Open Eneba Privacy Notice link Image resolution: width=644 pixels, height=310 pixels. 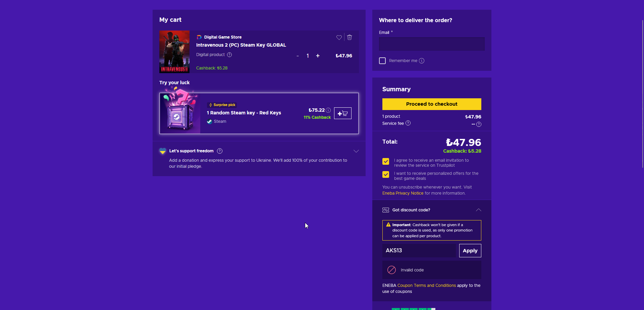(403, 193)
